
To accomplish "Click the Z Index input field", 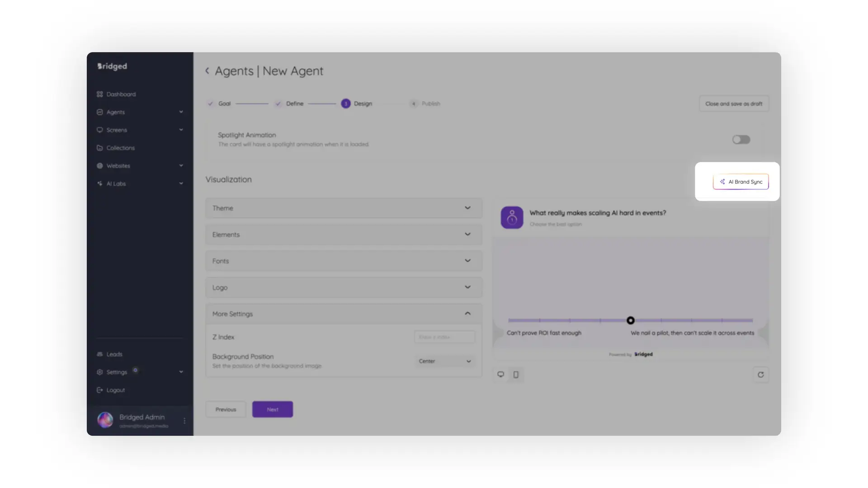I will 444,337.
